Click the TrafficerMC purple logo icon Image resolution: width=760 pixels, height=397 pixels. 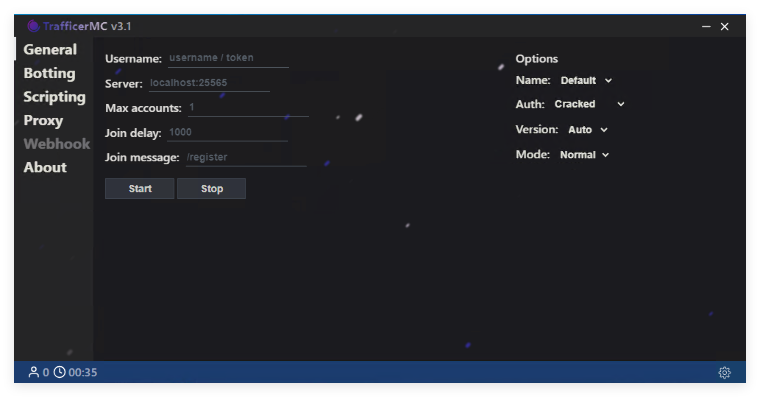[x=33, y=26]
